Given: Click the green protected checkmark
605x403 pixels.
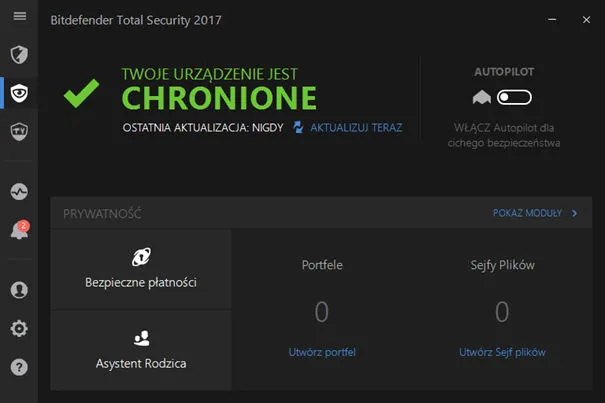Looking at the screenshot, I should (81, 93).
